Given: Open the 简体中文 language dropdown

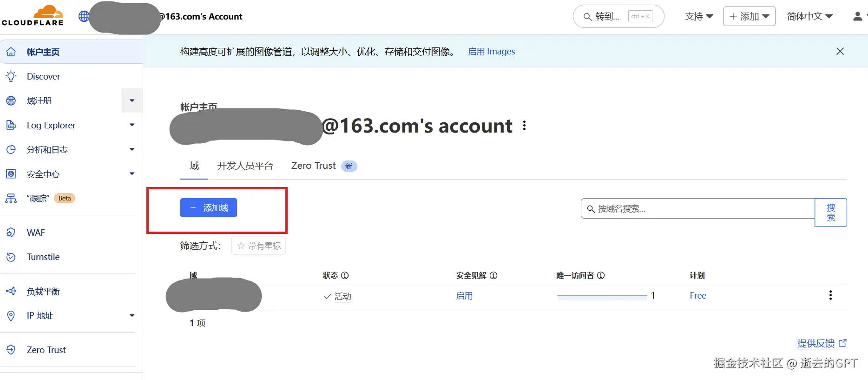Looking at the screenshot, I should (809, 16).
